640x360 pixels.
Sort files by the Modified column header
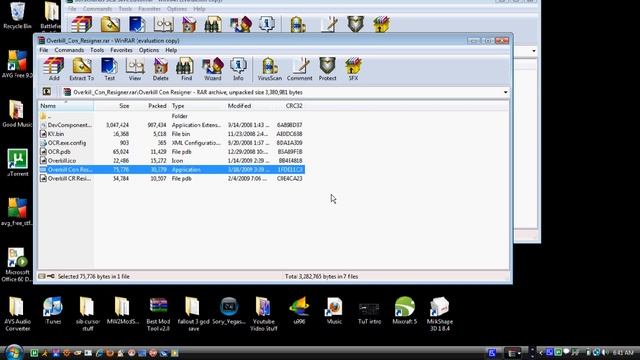tap(249, 106)
